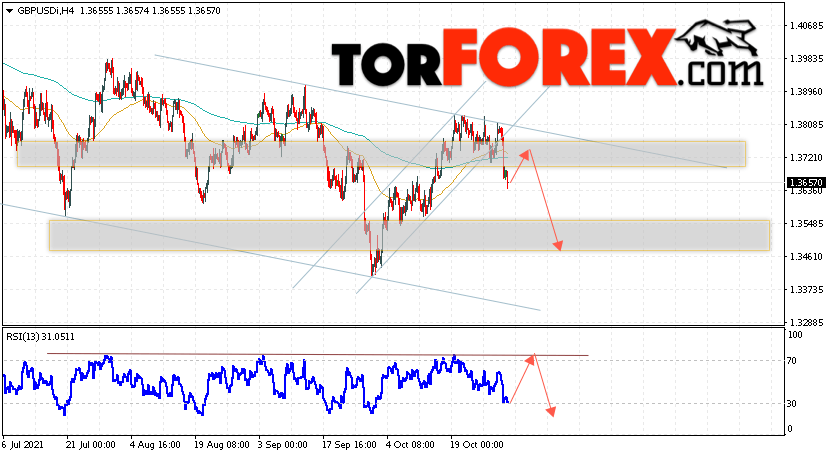Select the RSI(13) 31.0511 indicator label

point(40,336)
